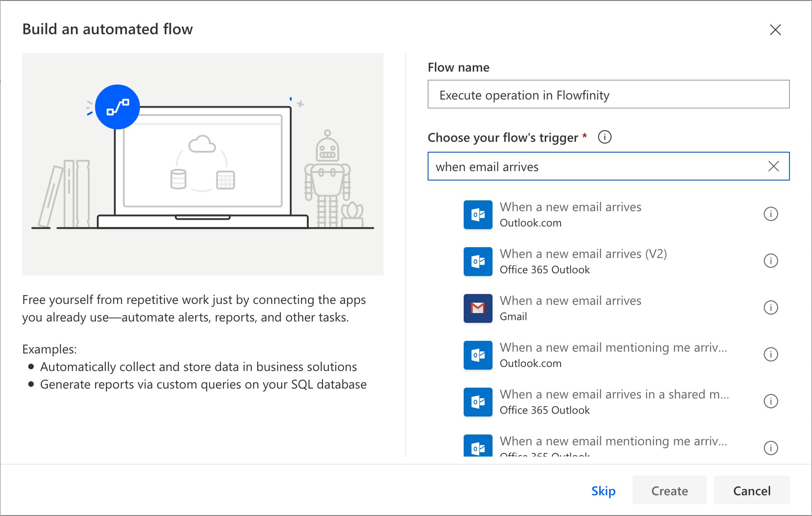Select 'When a new email arrives' Gmail trigger
The image size is (812, 516).
(x=570, y=308)
